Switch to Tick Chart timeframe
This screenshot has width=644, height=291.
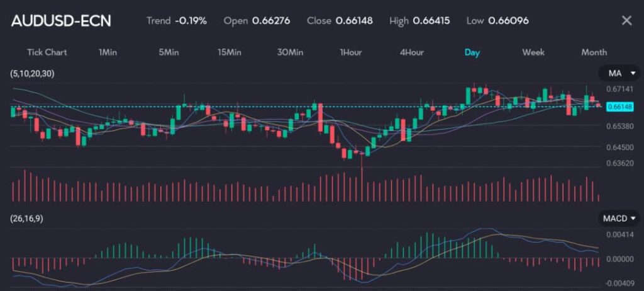coord(47,52)
